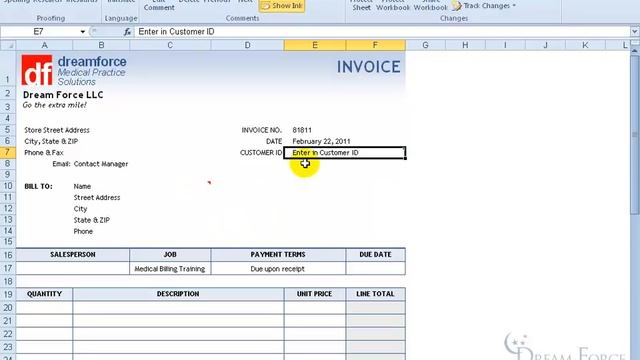Screen dimensions: 640x360
Task: Open the Name Box dropdown arrow
Action: click(x=82, y=32)
